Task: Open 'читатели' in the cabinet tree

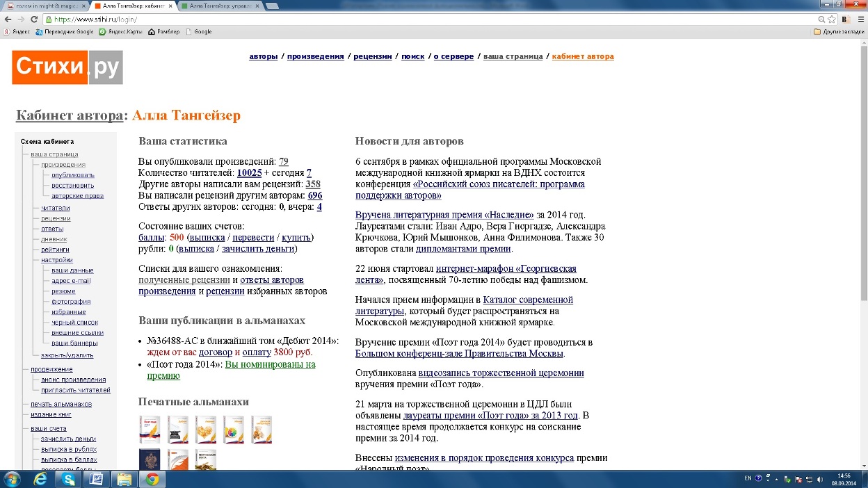Action: (55, 208)
